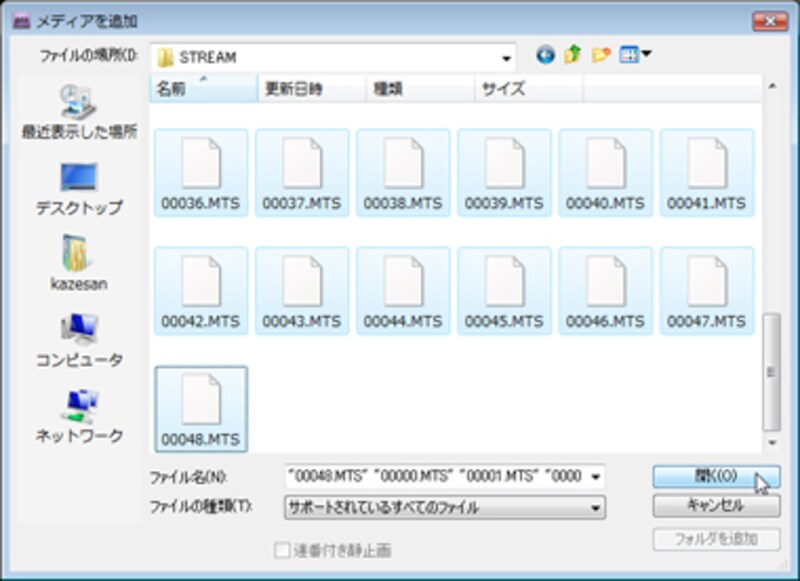Open the kazesan user folder
Viewport: 800px width, 581px height.
(79, 264)
